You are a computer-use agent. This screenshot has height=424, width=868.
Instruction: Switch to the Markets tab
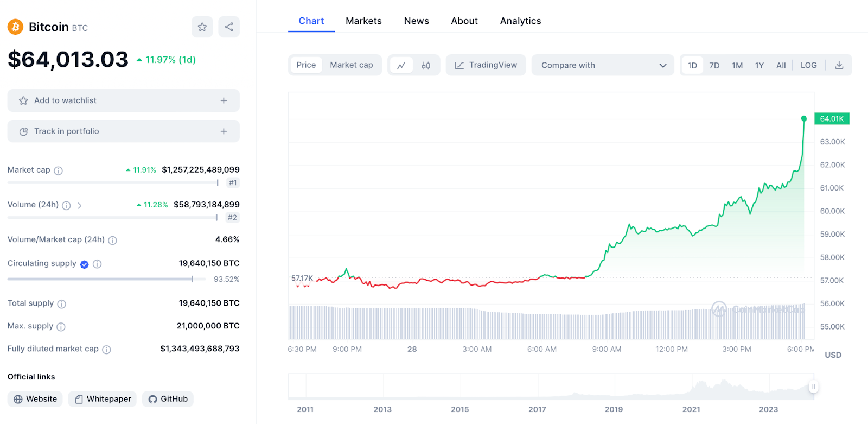363,21
